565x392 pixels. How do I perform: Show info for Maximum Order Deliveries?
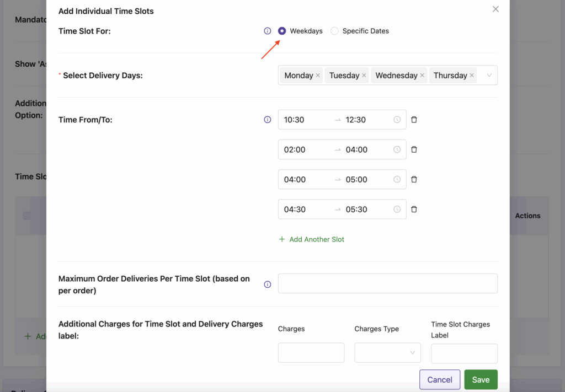268,284
